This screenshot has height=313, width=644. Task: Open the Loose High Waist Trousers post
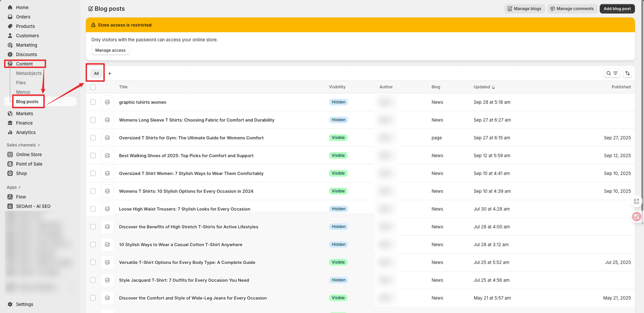(x=184, y=209)
